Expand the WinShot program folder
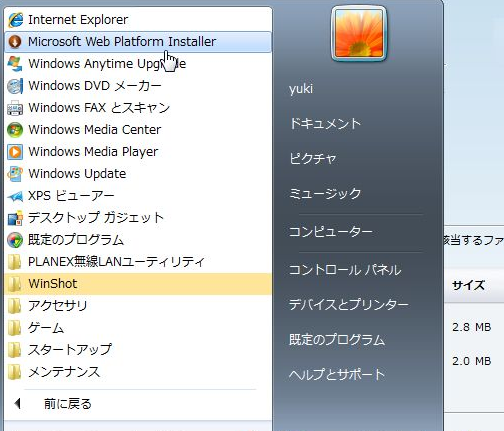Viewport: 504px width, 431px height. [x=138, y=284]
